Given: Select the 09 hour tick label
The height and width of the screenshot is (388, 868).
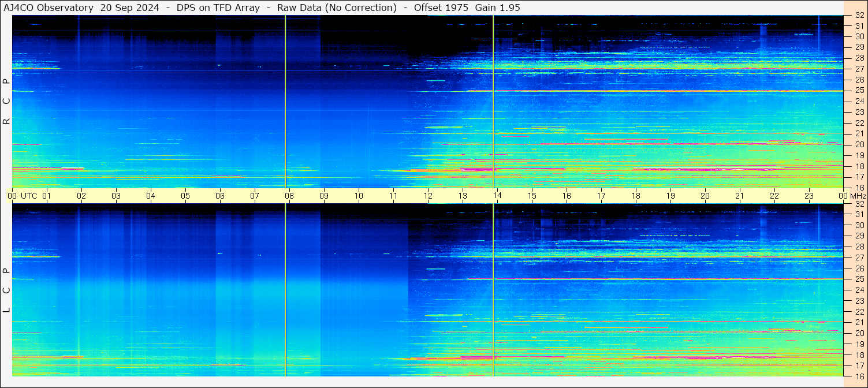Looking at the screenshot, I should click(x=324, y=196).
